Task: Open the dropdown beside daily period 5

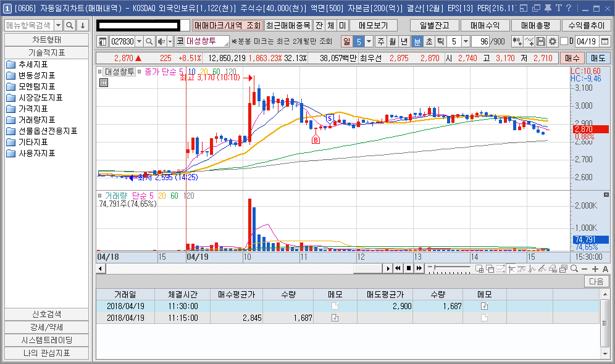Action: tap(369, 41)
